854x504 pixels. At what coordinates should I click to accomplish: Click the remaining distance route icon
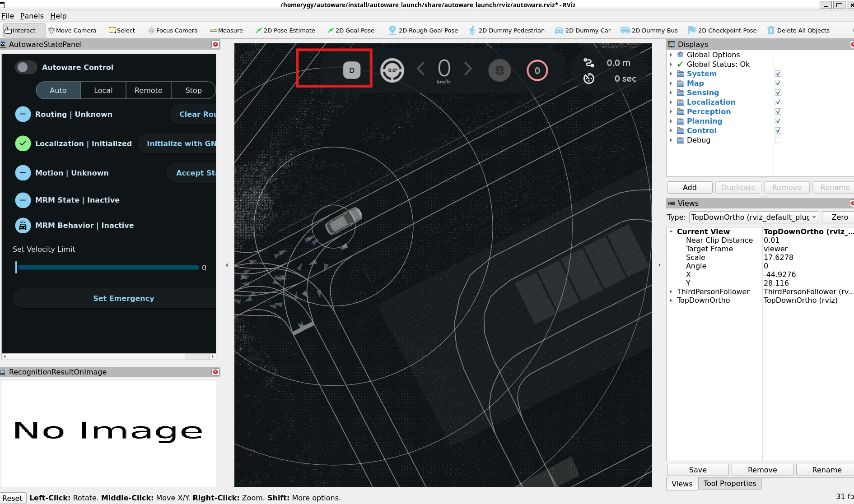tap(588, 63)
